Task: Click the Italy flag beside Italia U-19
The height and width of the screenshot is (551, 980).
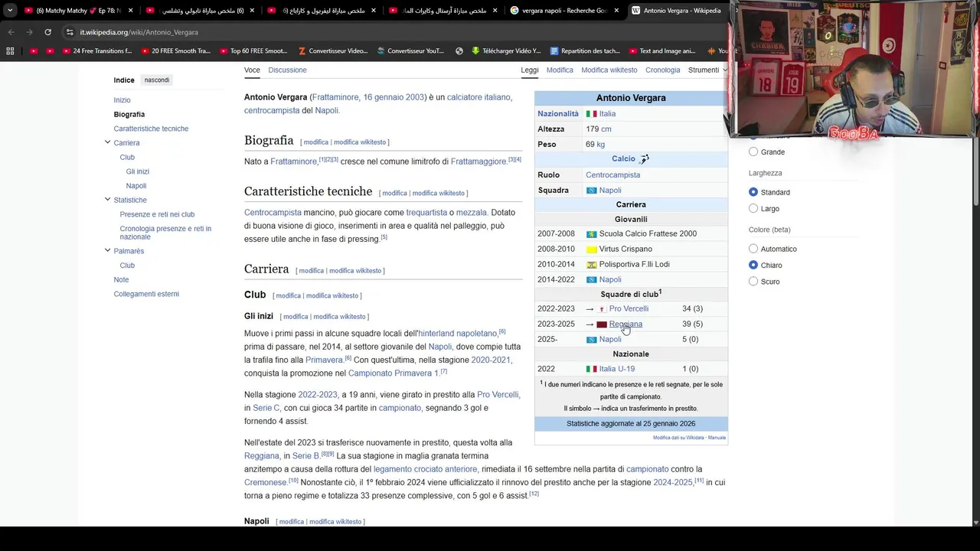Action: pyautogui.click(x=591, y=369)
